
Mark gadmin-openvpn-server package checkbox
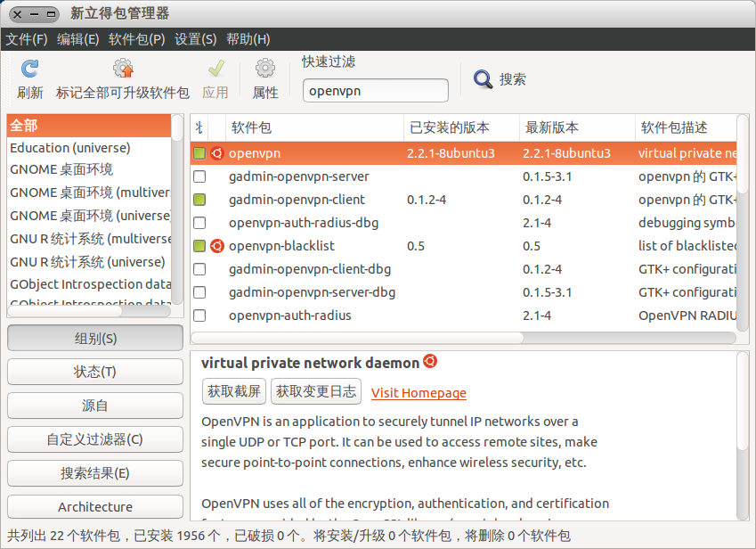pos(199,176)
